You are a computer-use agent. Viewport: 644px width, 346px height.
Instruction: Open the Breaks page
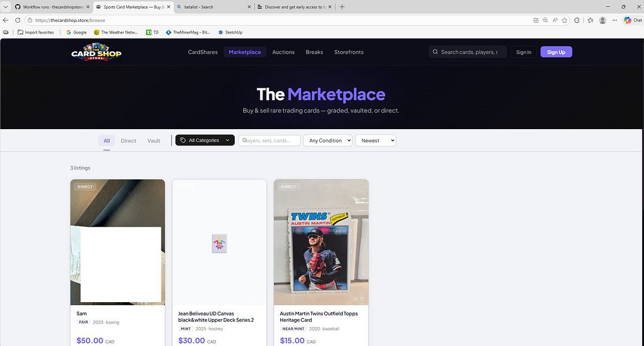coord(314,52)
